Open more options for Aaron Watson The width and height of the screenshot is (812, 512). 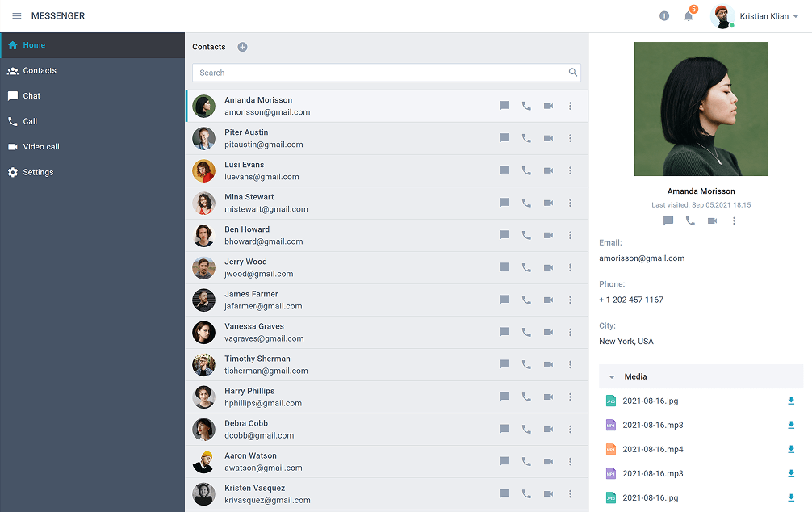pyautogui.click(x=570, y=461)
